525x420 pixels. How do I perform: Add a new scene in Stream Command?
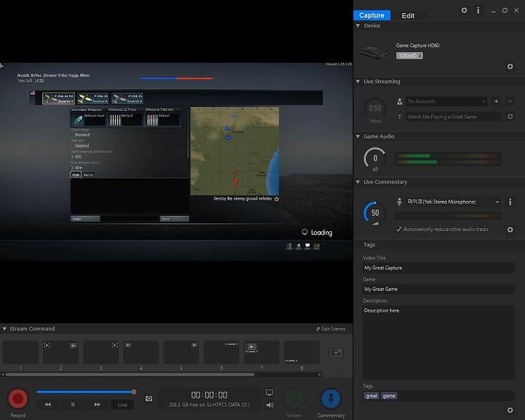336,352
